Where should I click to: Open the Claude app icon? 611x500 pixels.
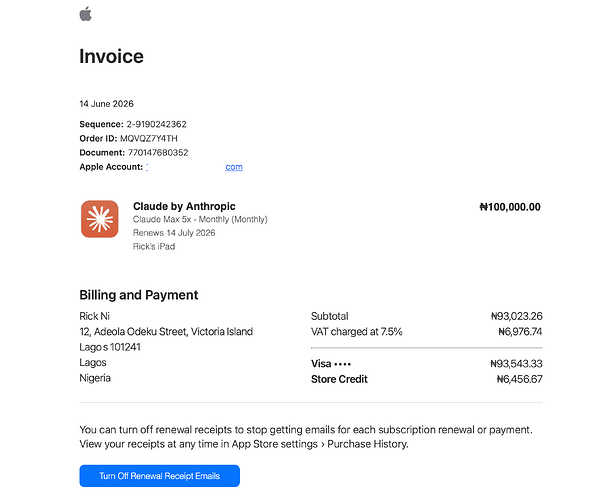(x=100, y=219)
